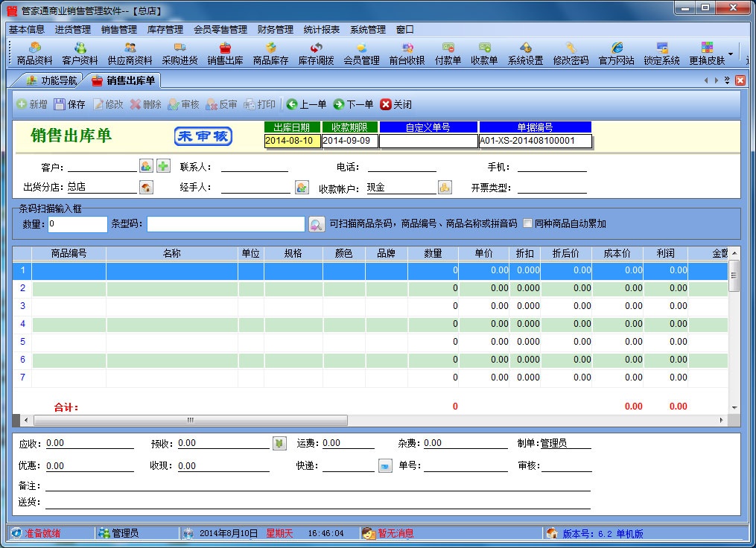
Task: Click the prepayment icon beside 预收
Action: click(x=279, y=443)
